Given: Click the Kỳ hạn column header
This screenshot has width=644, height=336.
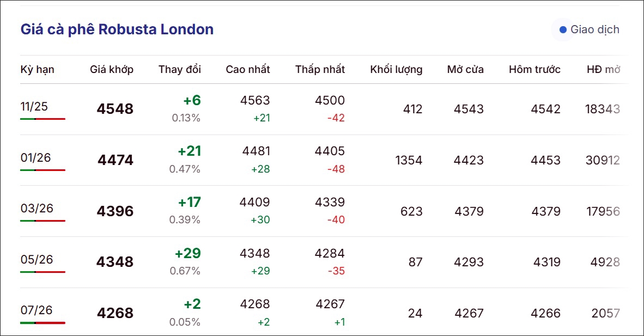Looking at the screenshot, I should 38,69.
